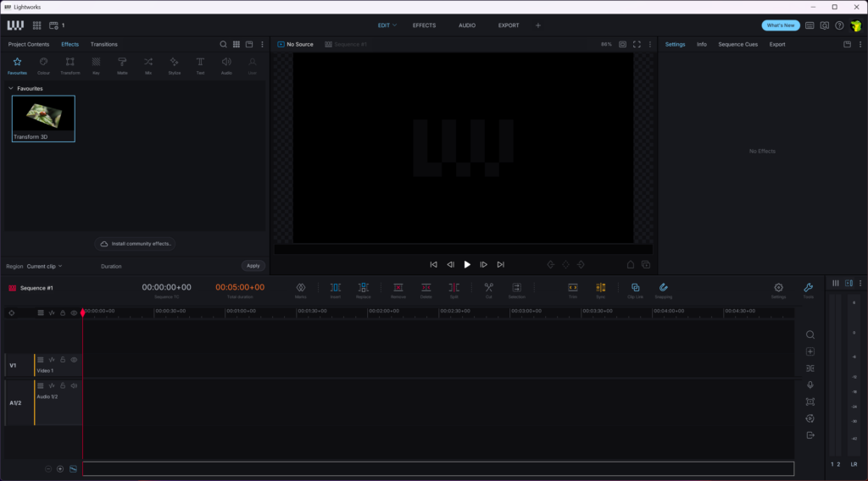Click the Remove tool in timeline toolbar
This screenshot has height=481, width=868.
pyautogui.click(x=398, y=290)
